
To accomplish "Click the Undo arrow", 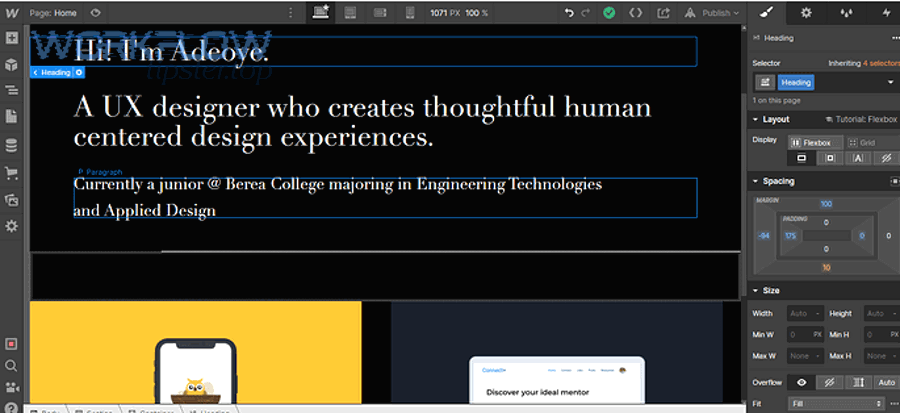I will click(x=569, y=13).
